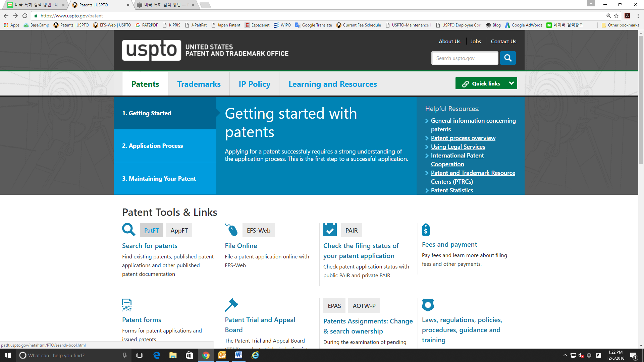The width and height of the screenshot is (644, 362).
Task: Click the Search uspto.gov input field
Action: (x=465, y=58)
